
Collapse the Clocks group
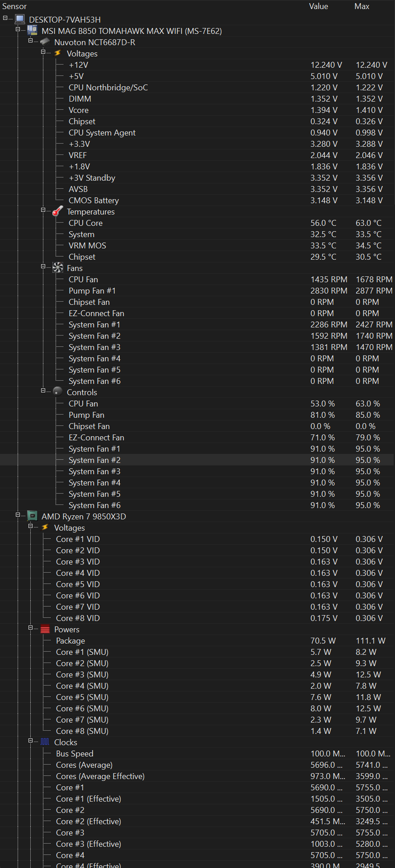pyautogui.click(x=31, y=741)
